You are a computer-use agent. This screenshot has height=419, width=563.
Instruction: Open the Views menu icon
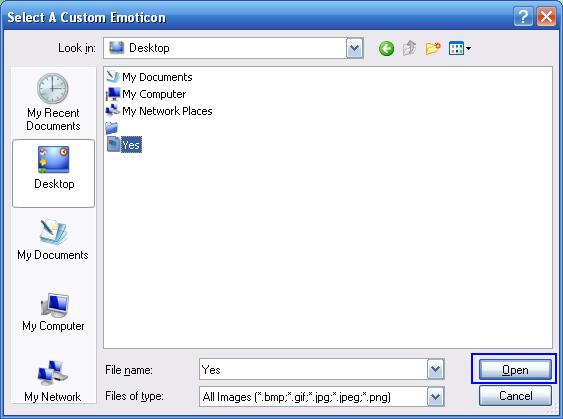pyautogui.click(x=460, y=48)
